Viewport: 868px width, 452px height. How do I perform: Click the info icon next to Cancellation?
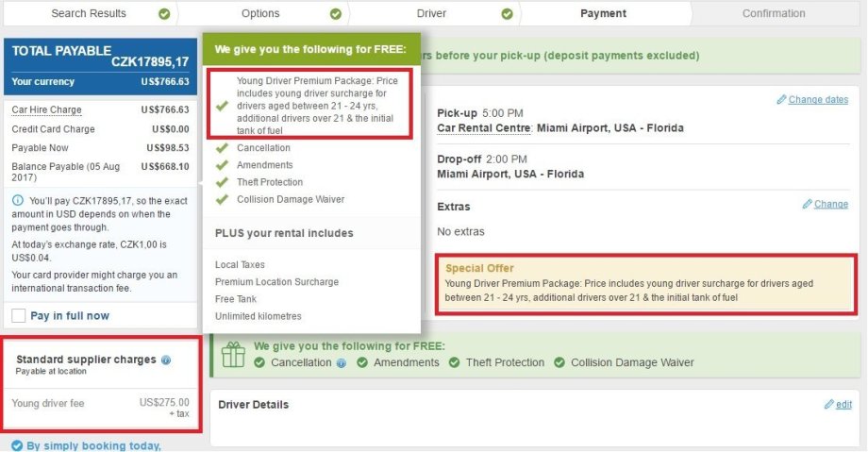point(342,362)
